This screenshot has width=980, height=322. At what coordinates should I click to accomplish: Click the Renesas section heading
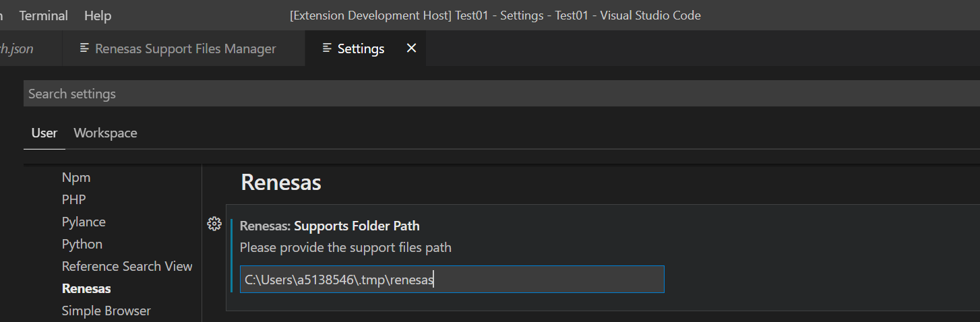pos(281,183)
